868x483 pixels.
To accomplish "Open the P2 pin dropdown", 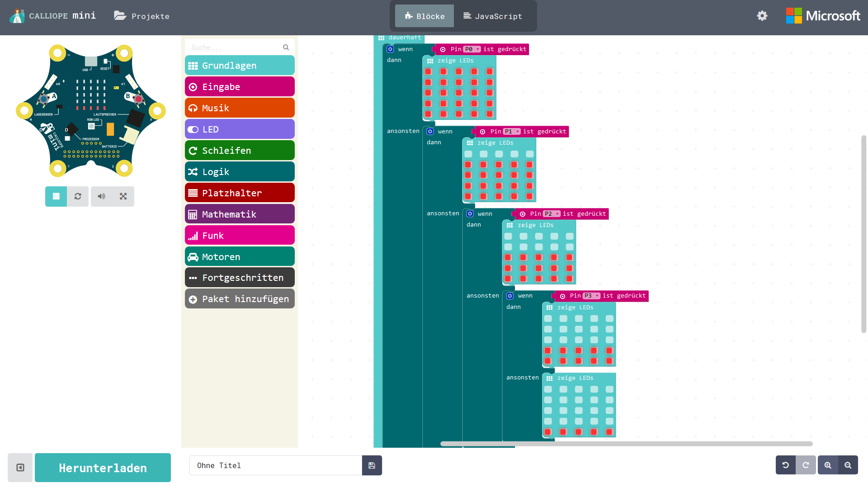I will point(552,213).
